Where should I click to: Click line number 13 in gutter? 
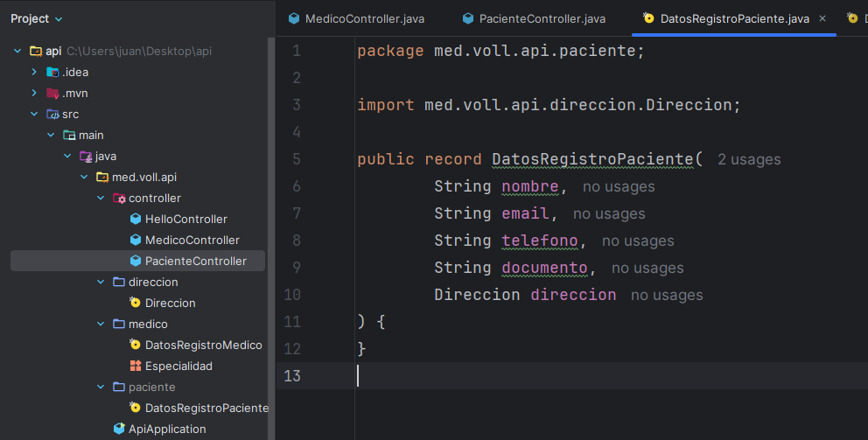[x=291, y=376]
